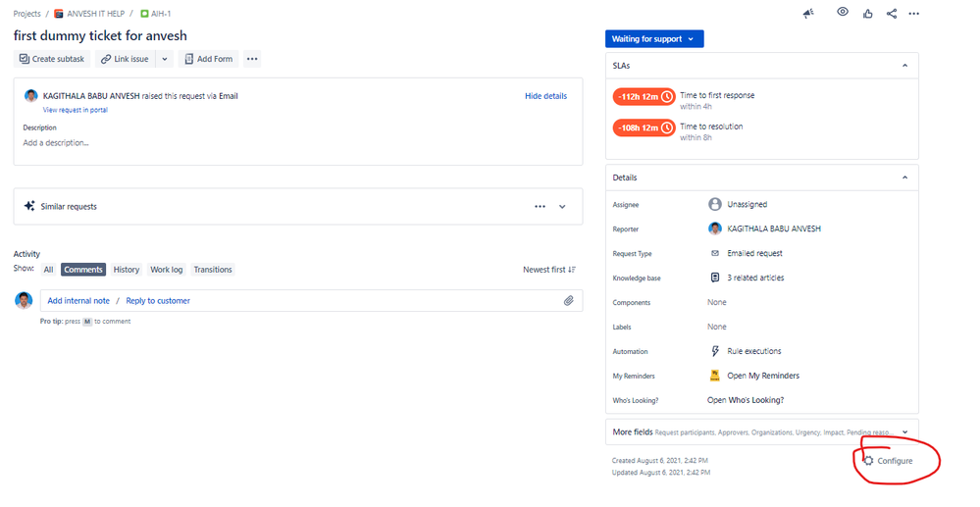
Task: Click the reporter avatar in request header
Action: 30,96
